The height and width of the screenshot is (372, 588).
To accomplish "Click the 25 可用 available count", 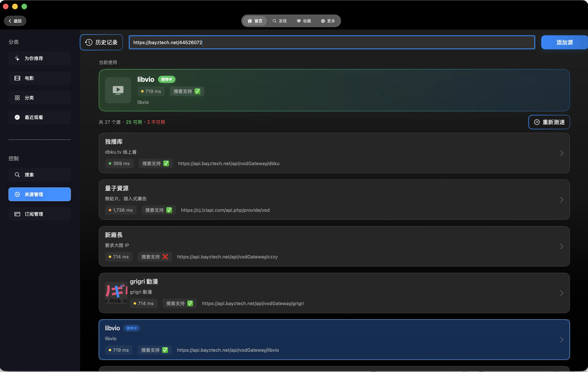I will tap(134, 122).
